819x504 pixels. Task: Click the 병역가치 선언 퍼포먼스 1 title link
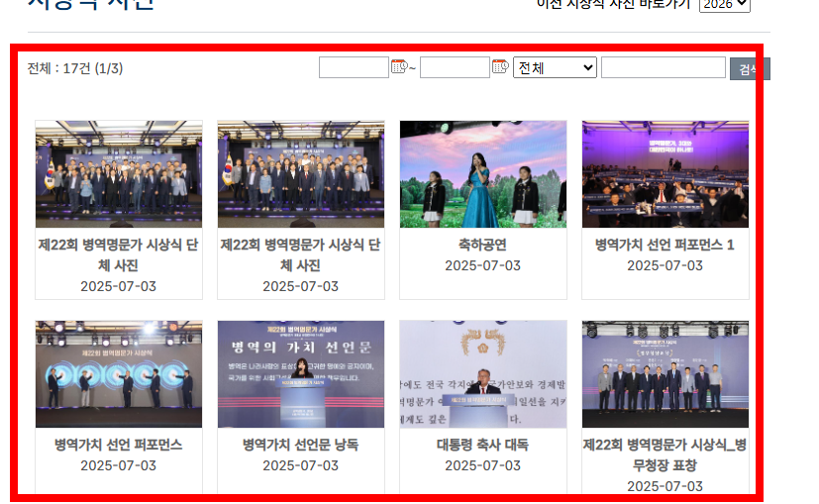[x=665, y=245]
